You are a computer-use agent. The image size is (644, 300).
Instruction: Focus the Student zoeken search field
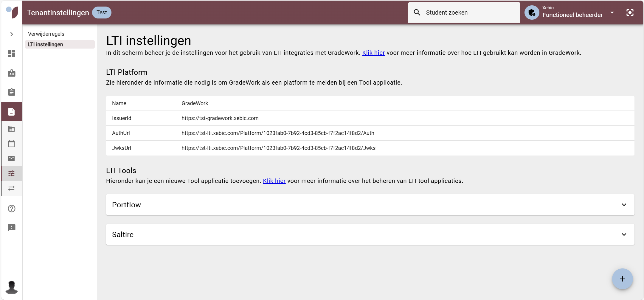464,13
